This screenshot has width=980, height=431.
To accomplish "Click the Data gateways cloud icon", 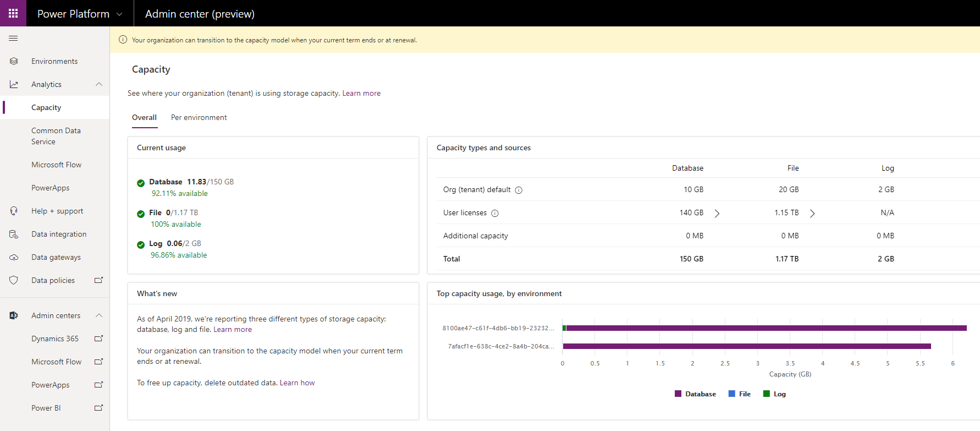I will coord(14,257).
